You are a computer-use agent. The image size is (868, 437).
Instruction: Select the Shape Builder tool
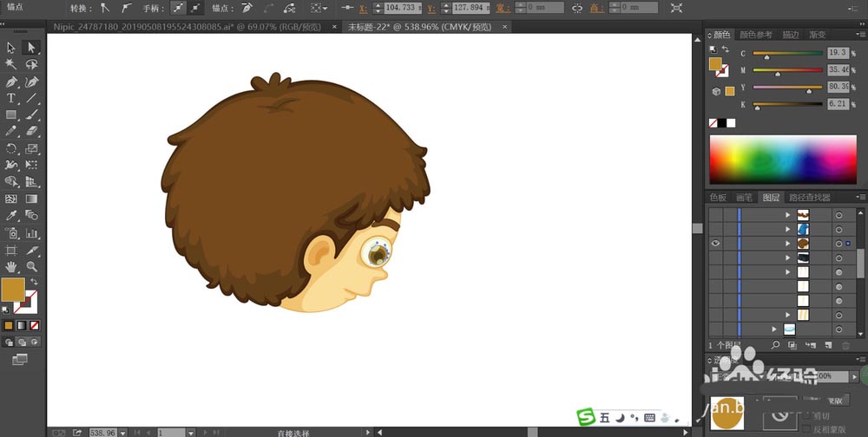pos(11,181)
